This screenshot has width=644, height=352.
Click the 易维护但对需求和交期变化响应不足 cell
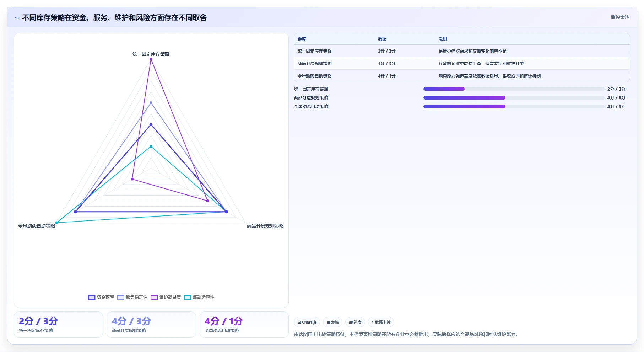click(x=472, y=51)
